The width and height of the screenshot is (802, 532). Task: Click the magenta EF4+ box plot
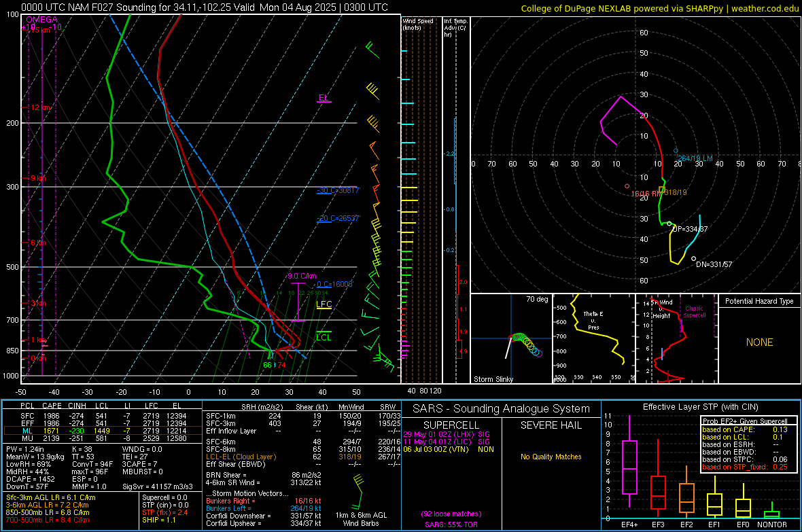[x=629, y=461]
